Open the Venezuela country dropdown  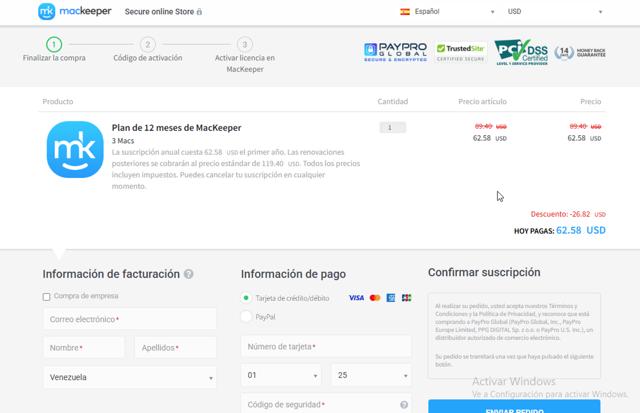point(130,377)
